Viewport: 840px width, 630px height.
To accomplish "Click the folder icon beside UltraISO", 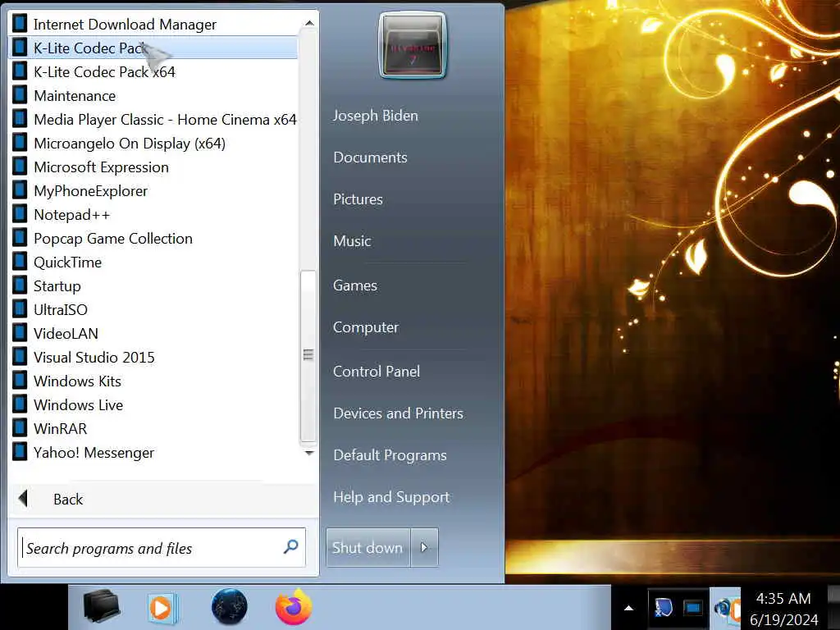I will click(20, 309).
